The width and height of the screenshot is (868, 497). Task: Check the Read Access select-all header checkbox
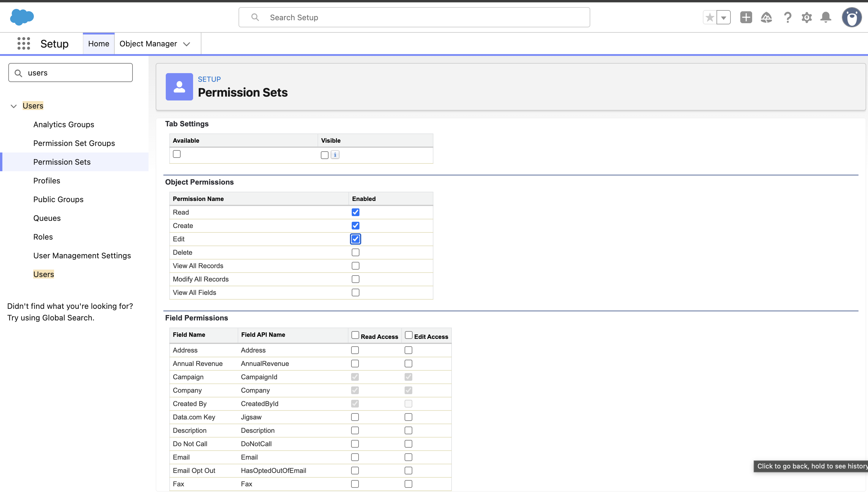coord(355,335)
